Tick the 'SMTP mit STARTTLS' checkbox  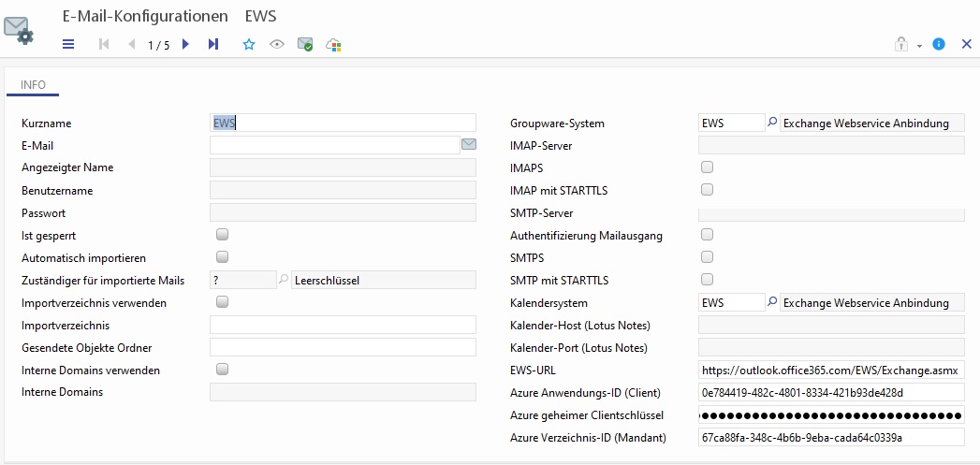[708, 280]
